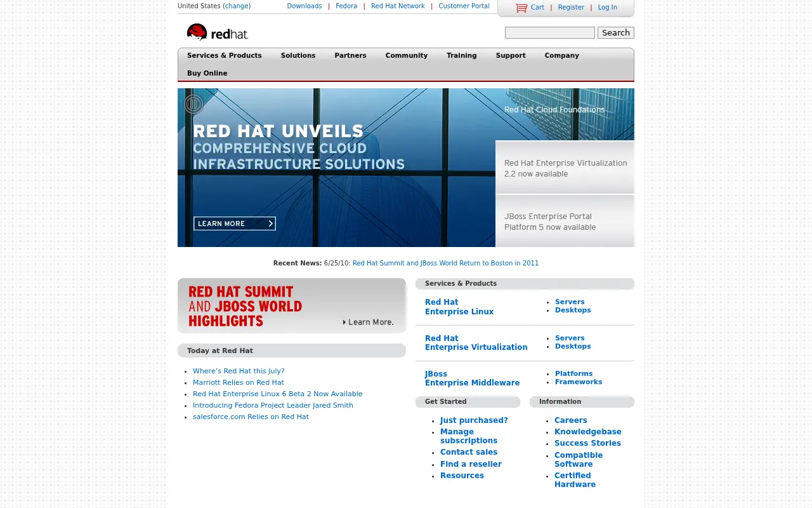Open the Red Hat Summit Boston 2011 news link
Screen dimensions: 812x508
coord(445,264)
